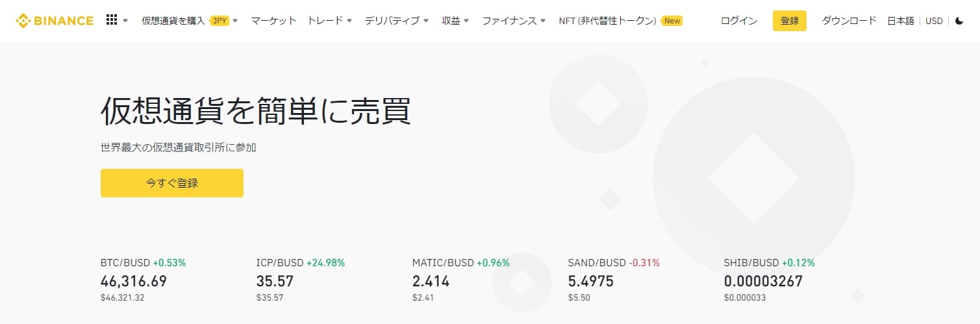This screenshot has width=980, height=324.
Task: Select the MATIC/BUSD ticker
Action: tap(460, 280)
